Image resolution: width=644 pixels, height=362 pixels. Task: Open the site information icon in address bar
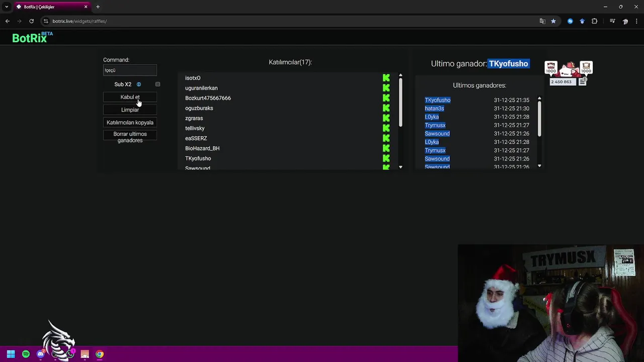(x=46, y=21)
